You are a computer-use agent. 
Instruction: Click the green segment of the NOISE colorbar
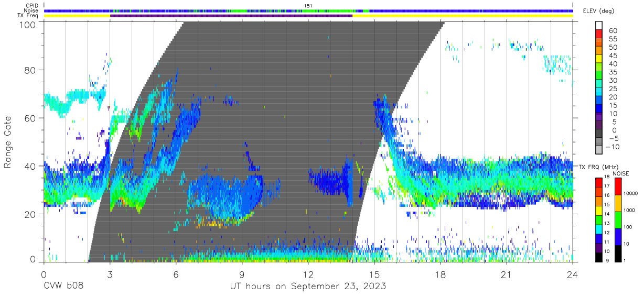(x=618, y=220)
